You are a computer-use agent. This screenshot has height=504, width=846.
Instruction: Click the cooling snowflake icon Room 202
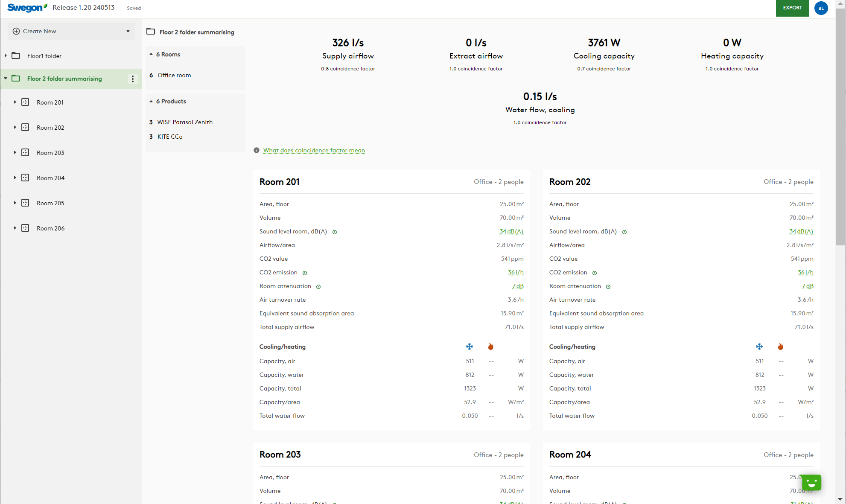click(760, 347)
